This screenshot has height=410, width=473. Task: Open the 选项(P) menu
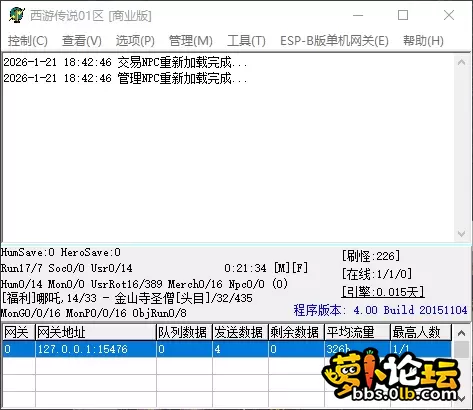pos(135,41)
